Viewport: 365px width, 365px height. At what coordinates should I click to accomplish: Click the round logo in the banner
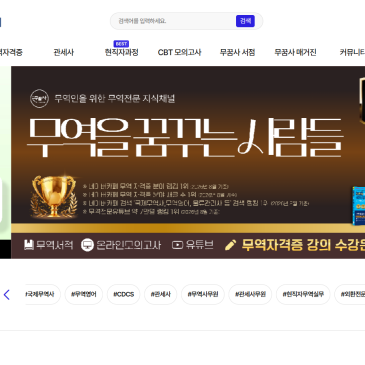pyautogui.click(x=39, y=99)
